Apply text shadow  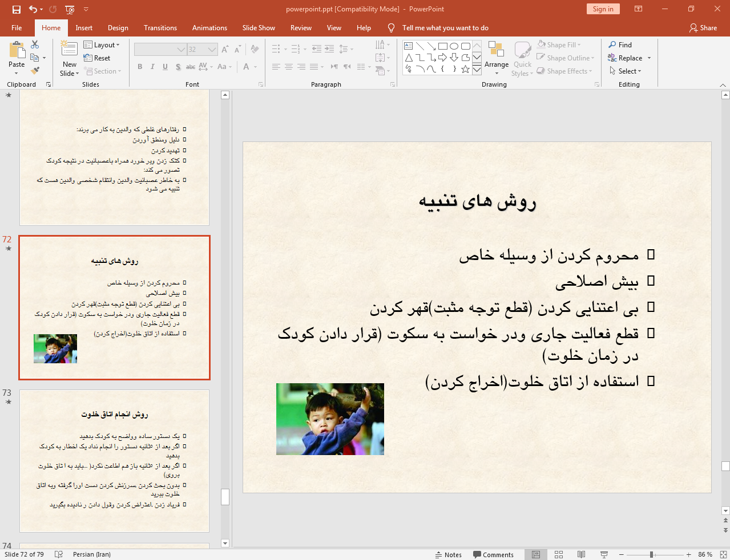click(178, 67)
